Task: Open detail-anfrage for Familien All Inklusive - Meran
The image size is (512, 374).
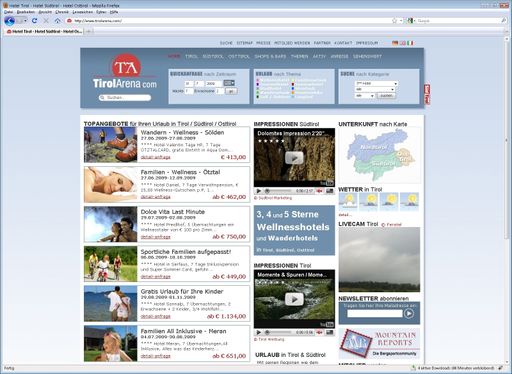Action: click(x=155, y=356)
